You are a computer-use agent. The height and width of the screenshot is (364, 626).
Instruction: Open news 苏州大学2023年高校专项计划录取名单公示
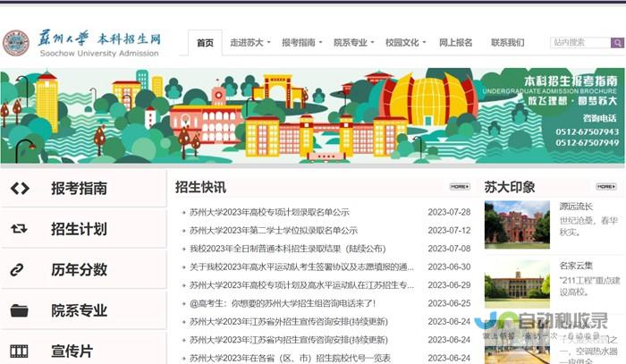point(269,212)
